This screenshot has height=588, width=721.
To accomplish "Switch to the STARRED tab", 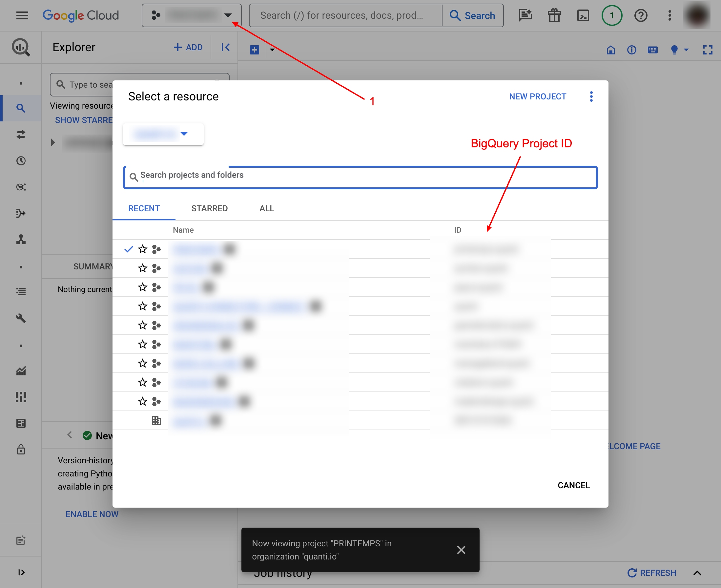I will click(209, 208).
